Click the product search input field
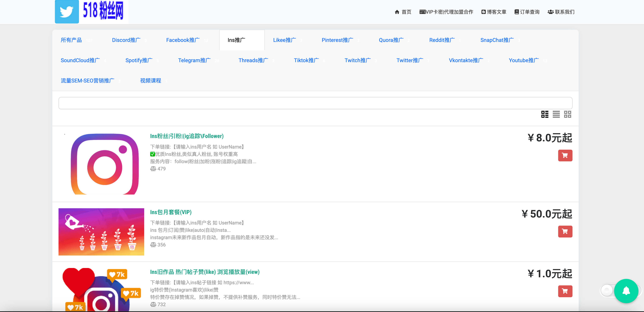 [x=315, y=103]
